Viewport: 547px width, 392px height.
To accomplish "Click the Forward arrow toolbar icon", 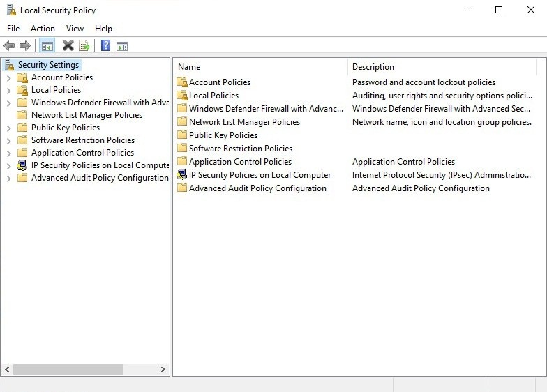I will [x=25, y=46].
